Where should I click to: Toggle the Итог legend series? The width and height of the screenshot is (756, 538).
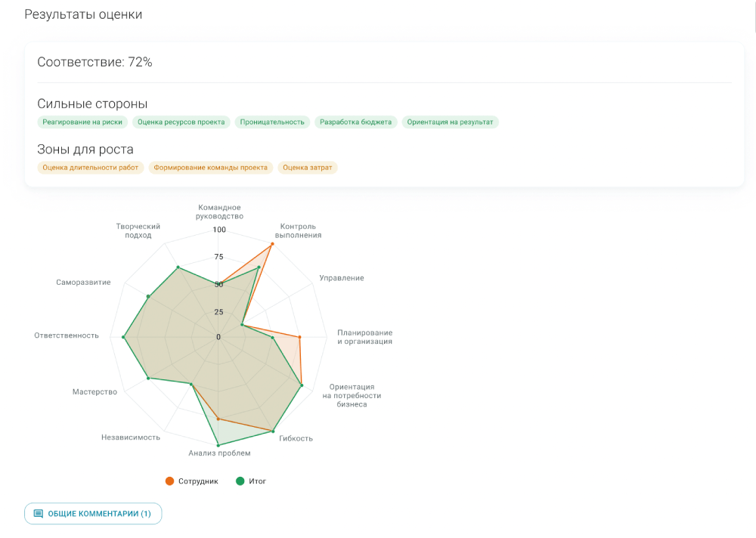coord(257,481)
